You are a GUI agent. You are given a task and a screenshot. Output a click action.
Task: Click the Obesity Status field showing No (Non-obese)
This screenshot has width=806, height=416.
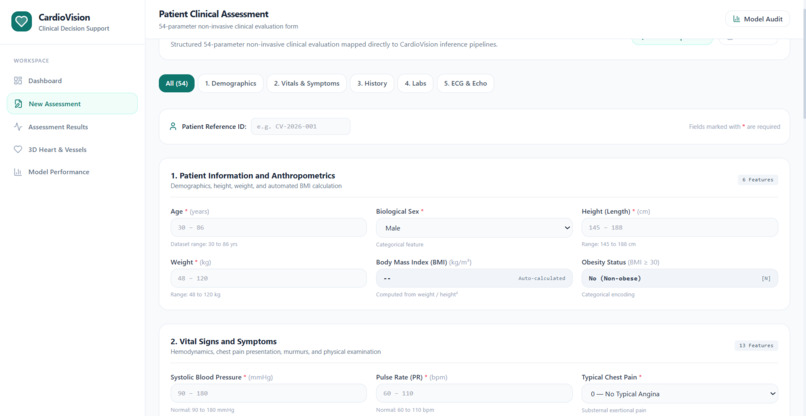click(680, 278)
